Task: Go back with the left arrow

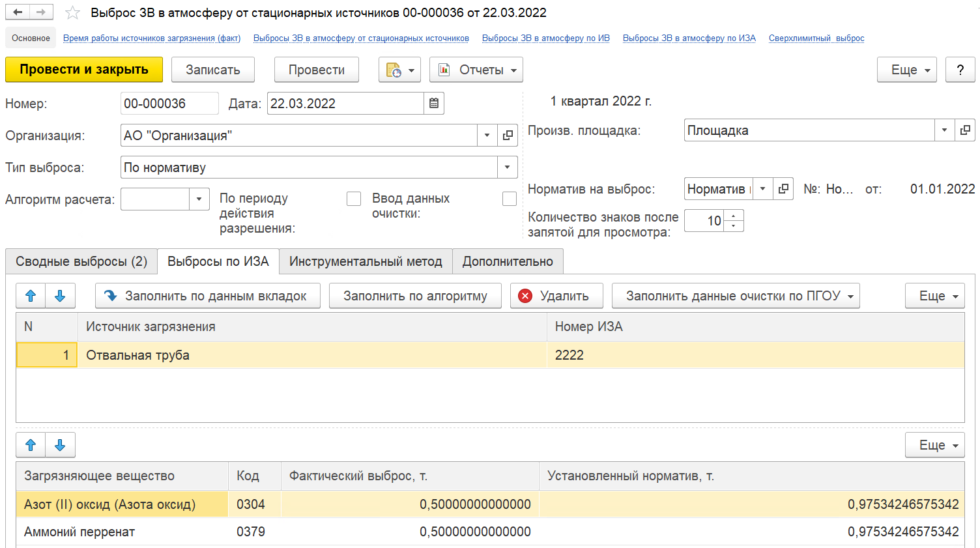Action: click(x=18, y=12)
